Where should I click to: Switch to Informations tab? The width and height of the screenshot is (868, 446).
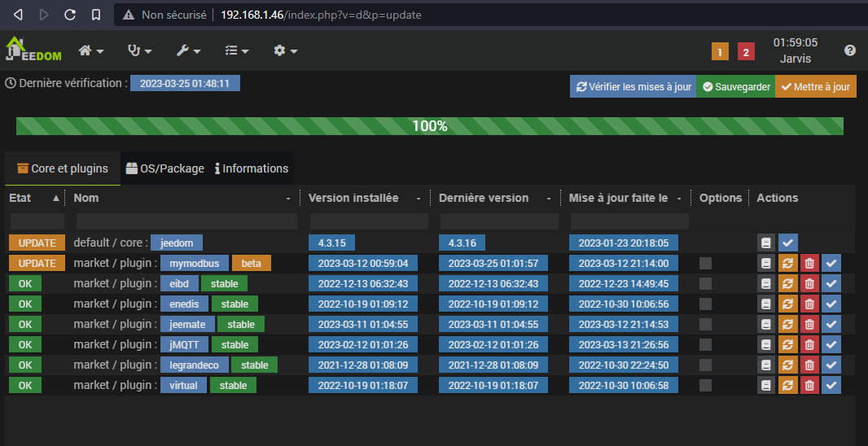tap(252, 168)
